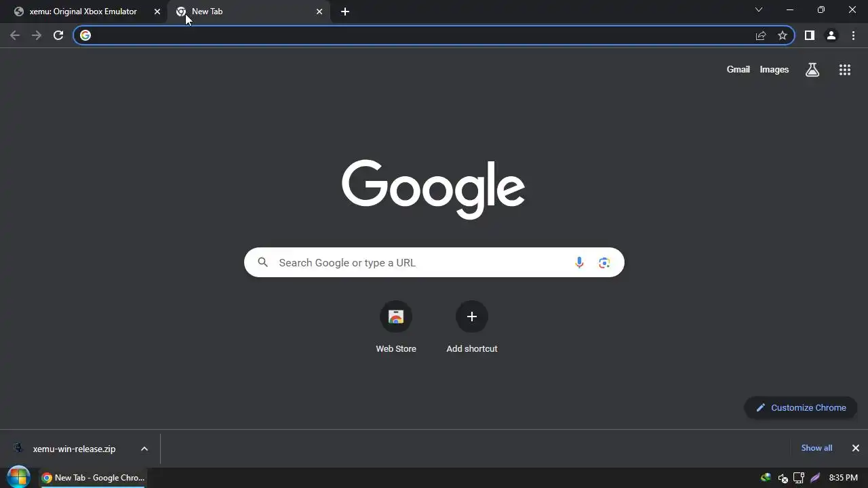Viewport: 868px width, 488px height.
Task: Open a new tab with the plus button
Action: (x=345, y=12)
